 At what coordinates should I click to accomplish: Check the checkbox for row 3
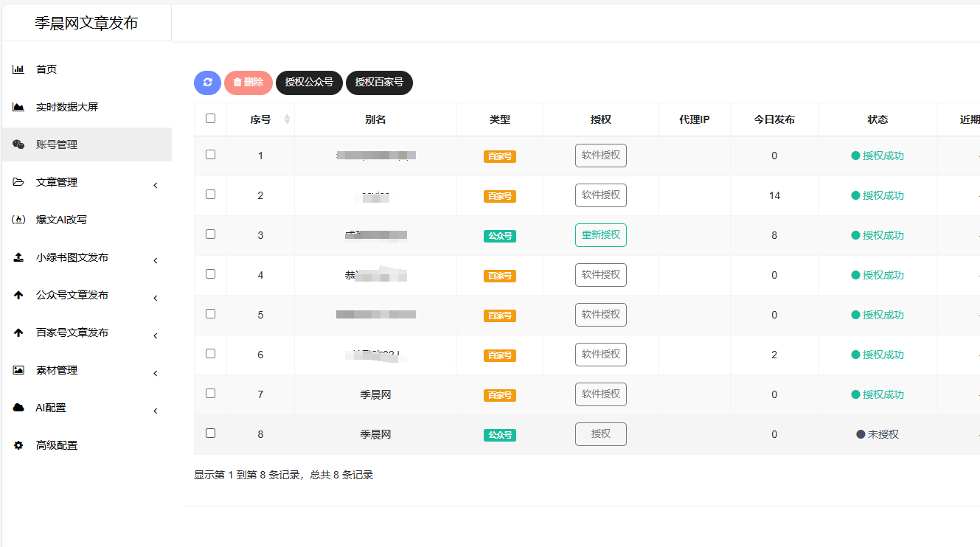coord(210,234)
